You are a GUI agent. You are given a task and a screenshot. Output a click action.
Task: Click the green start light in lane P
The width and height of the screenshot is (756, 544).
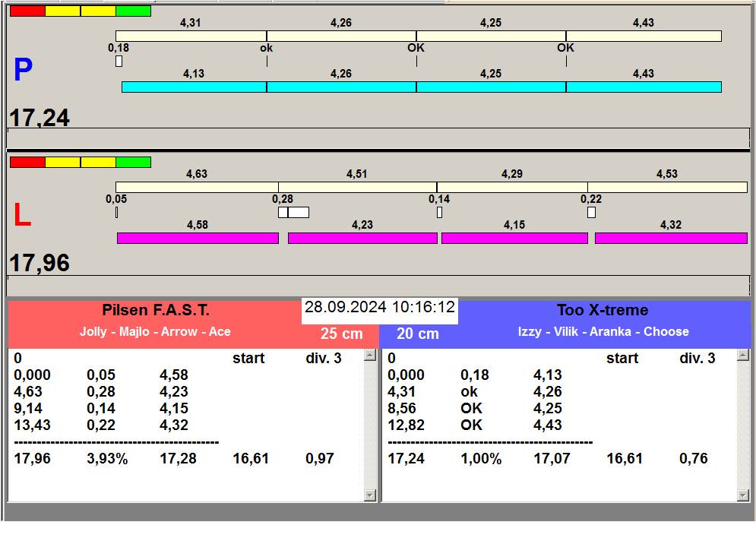133,11
